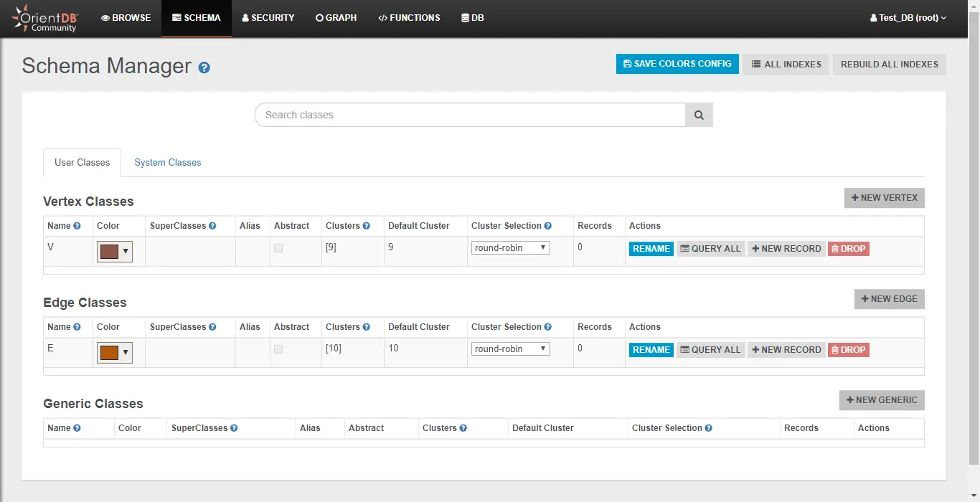Image resolution: width=980 pixels, height=502 pixels.
Task: Click SAVE COLORS CONFIG button
Action: (x=677, y=64)
